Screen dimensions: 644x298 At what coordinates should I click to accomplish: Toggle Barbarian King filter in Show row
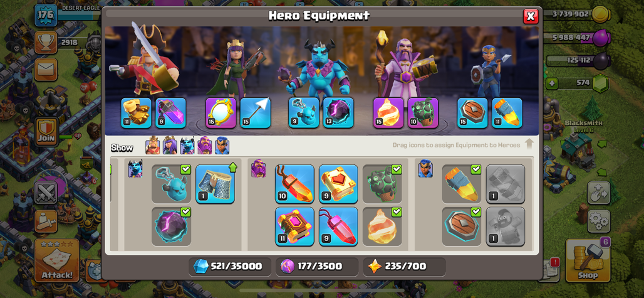coord(152,146)
